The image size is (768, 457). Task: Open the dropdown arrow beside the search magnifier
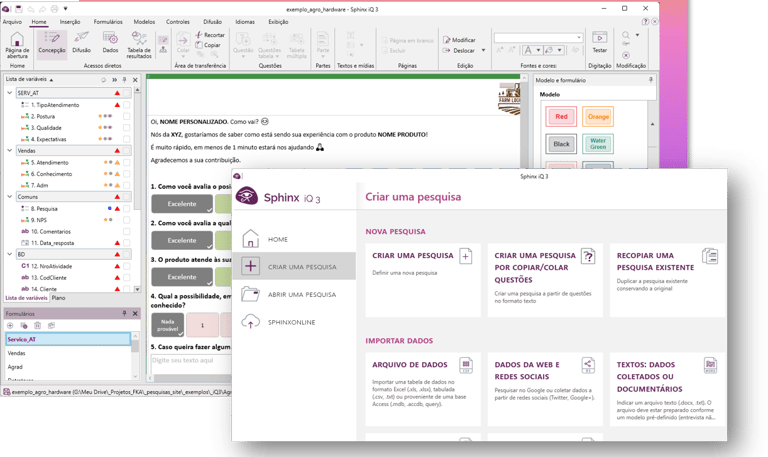(x=637, y=35)
